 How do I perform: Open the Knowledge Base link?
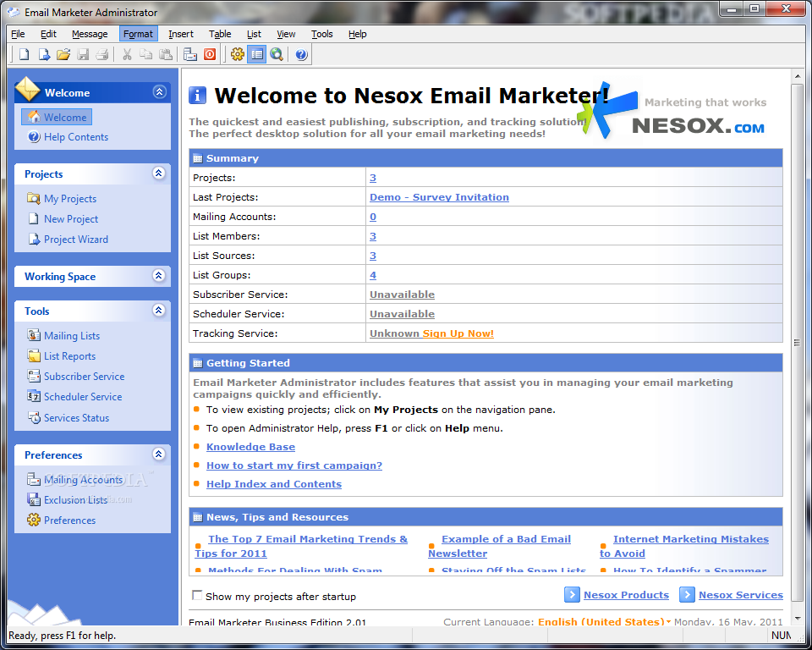point(250,447)
